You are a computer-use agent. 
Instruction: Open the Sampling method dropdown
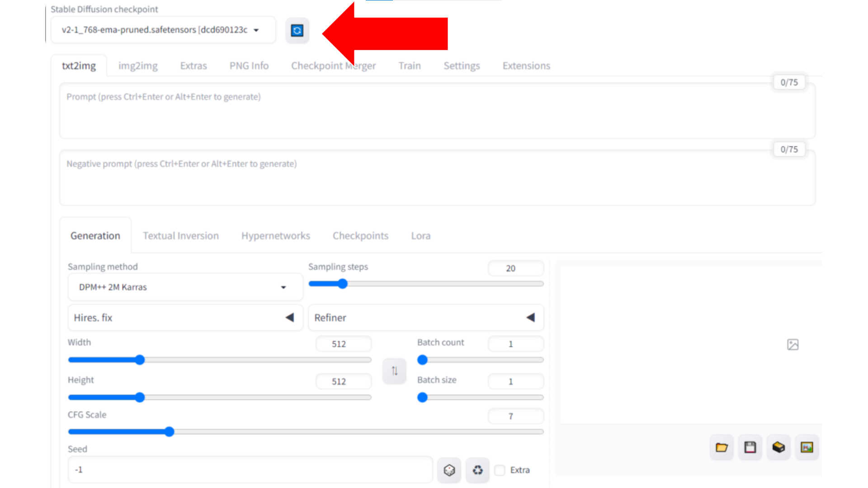tap(185, 287)
